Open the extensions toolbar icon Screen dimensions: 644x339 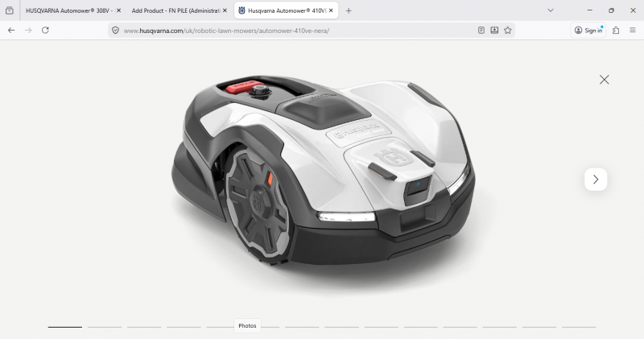click(616, 30)
